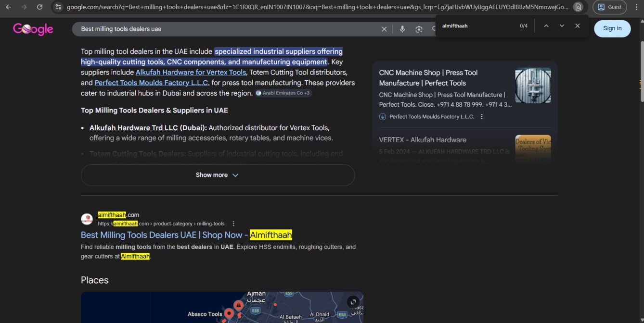
Task: Open the Guest profile menu
Action: [x=609, y=7]
